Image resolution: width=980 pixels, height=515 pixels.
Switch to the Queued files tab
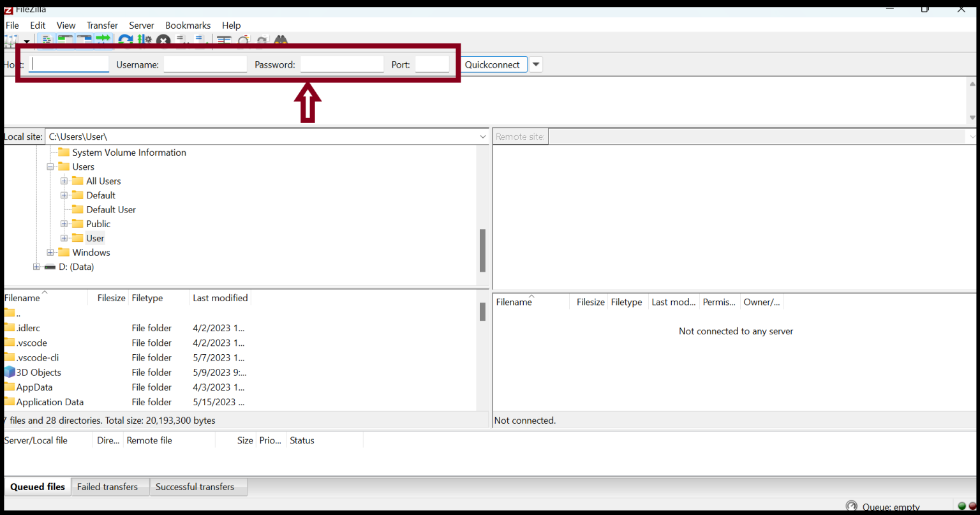[38, 486]
